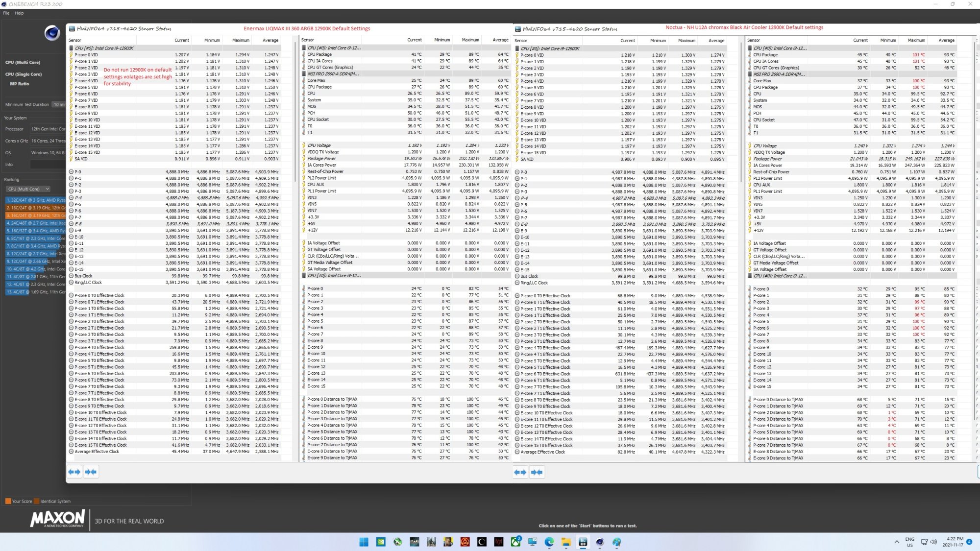Open the Help menu
Screen dimensions: 980x551
click(19, 13)
